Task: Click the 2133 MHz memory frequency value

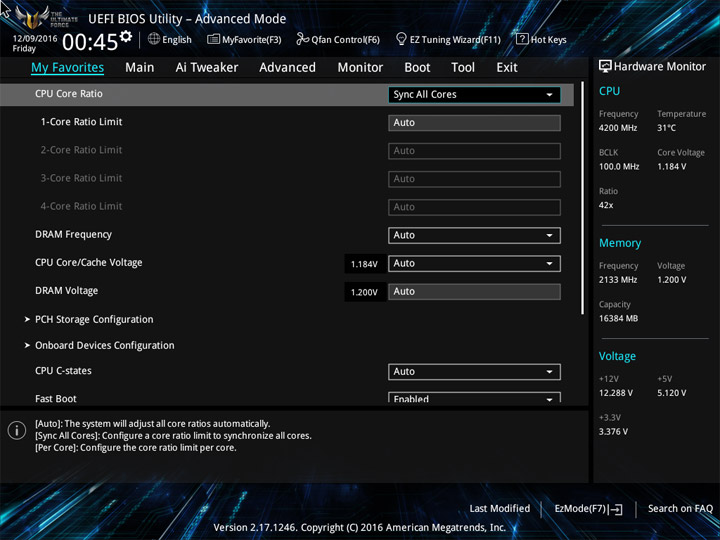Action: point(618,280)
